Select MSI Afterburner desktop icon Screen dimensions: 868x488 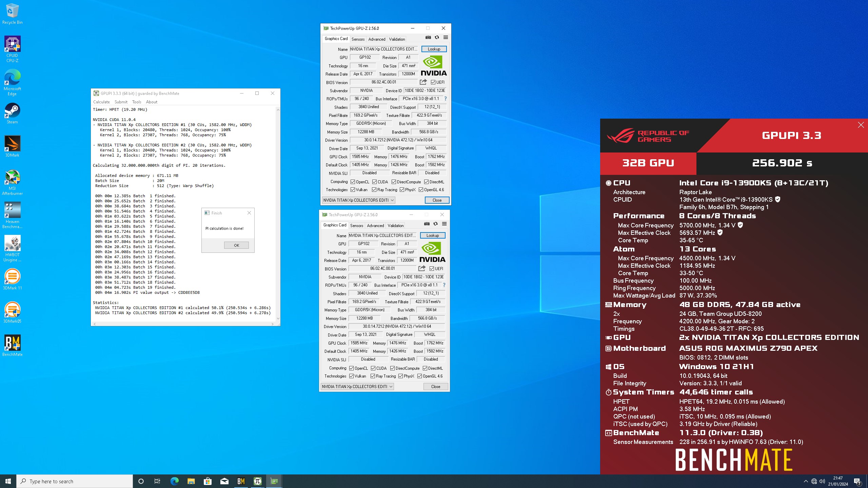point(12,182)
